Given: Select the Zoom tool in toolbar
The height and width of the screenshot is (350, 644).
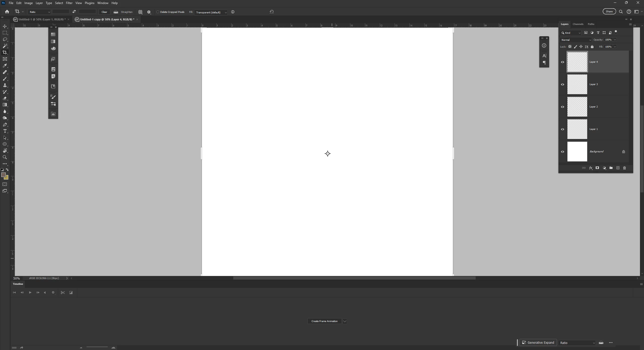Looking at the screenshot, I should (5, 157).
